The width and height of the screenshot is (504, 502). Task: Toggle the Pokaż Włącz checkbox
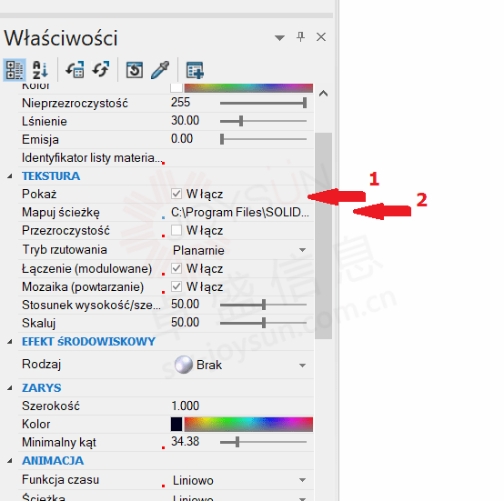pos(176,194)
